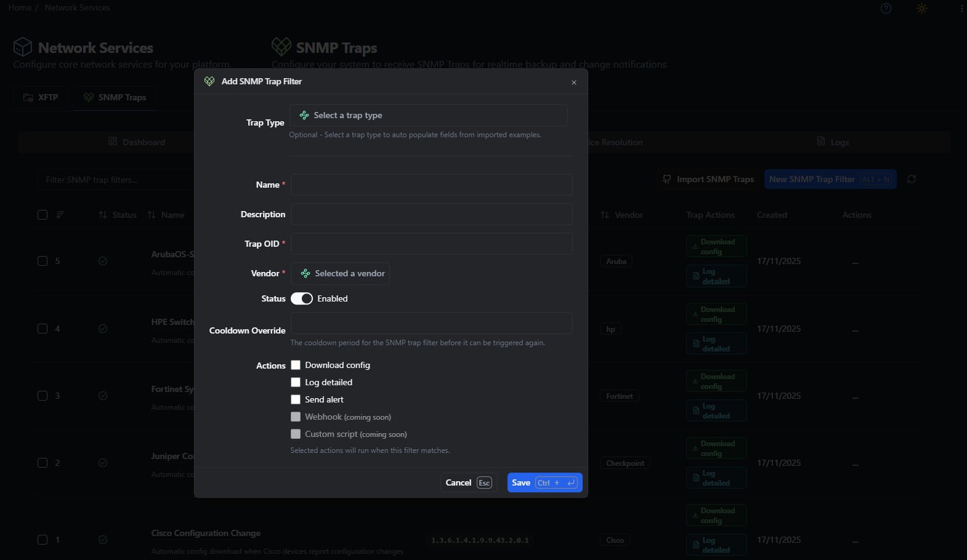Image resolution: width=967 pixels, height=560 pixels.
Task: Toggle the light theme sun icon
Action: click(x=921, y=8)
